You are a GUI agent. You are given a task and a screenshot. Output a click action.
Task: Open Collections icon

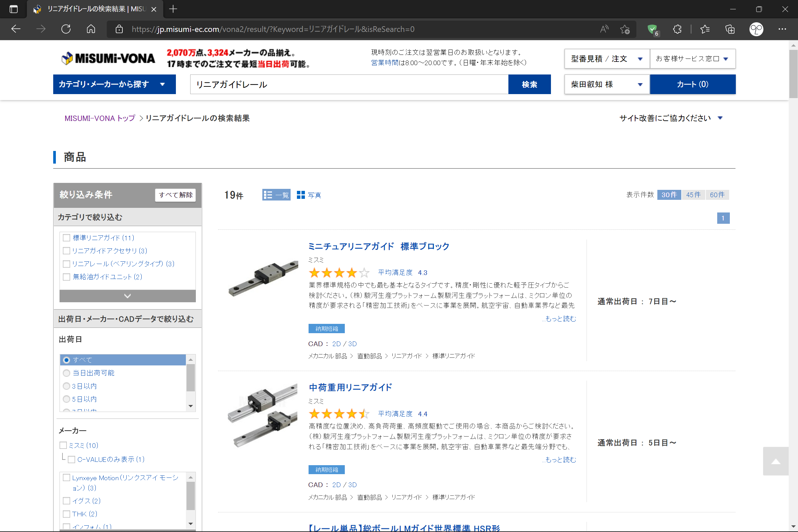click(x=730, y=29)
